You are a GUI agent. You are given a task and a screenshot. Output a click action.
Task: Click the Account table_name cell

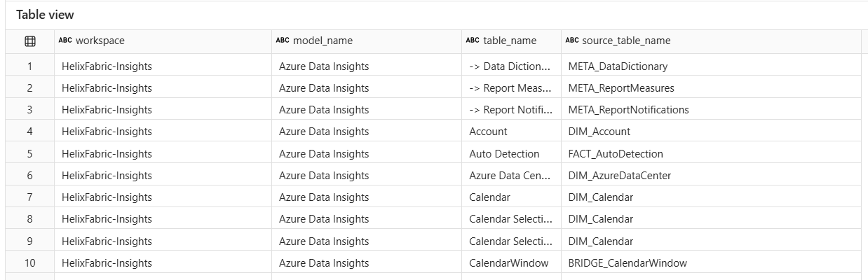point(488,132)
